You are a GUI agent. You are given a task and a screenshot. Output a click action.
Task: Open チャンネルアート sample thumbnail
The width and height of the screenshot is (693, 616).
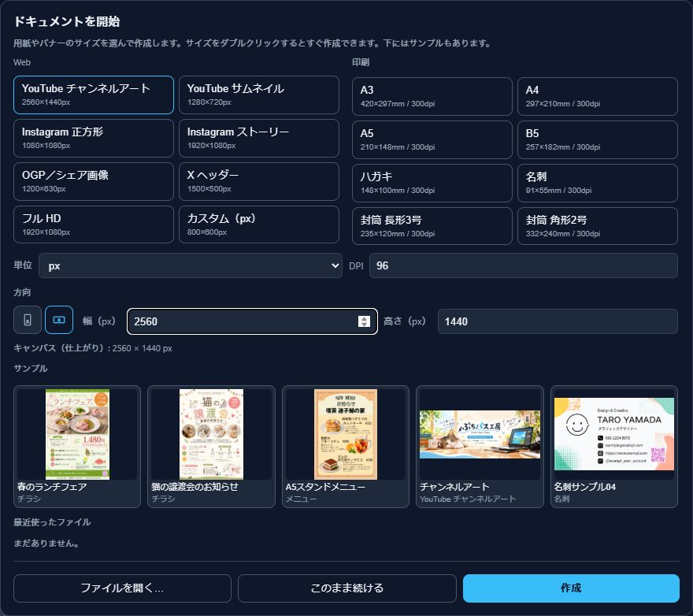coord(480,447)
